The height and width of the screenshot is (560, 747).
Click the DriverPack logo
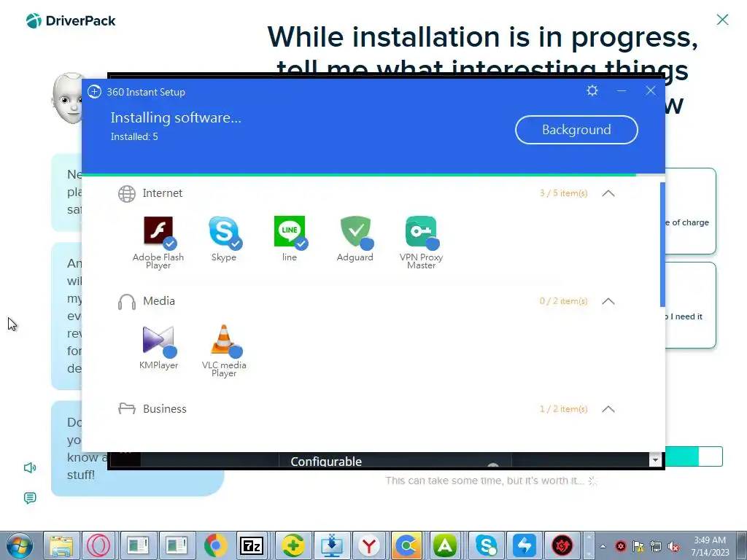point(71,20)
